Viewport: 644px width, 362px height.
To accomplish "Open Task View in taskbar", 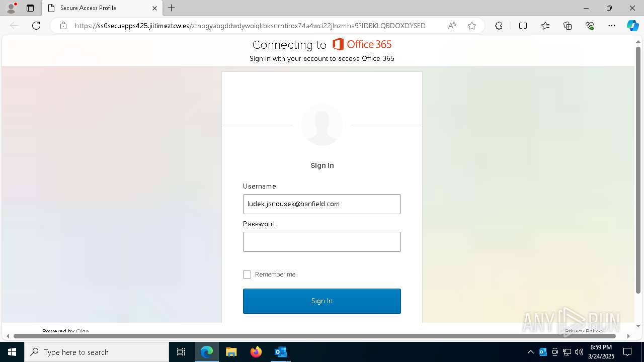I will point(181,352).
